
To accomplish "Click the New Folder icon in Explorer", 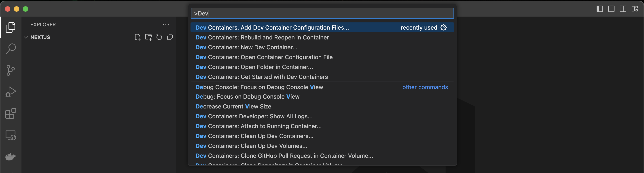I will (148, 37).
